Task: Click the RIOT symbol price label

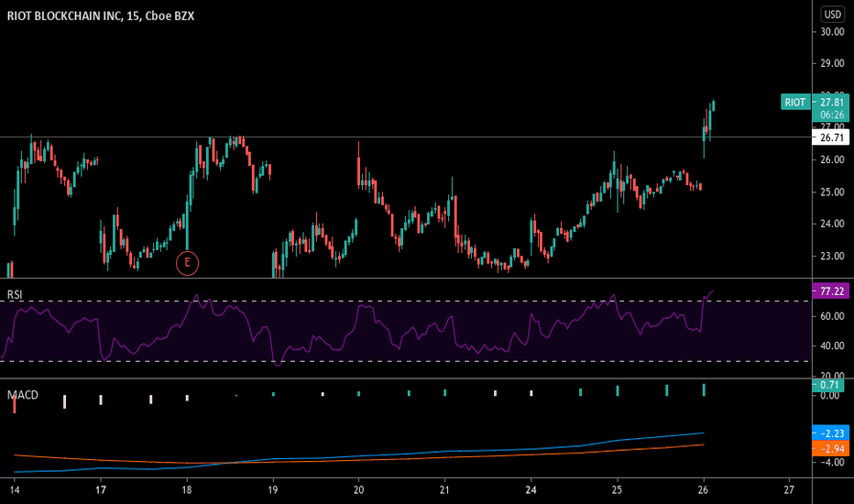Action: click(795, 102)
